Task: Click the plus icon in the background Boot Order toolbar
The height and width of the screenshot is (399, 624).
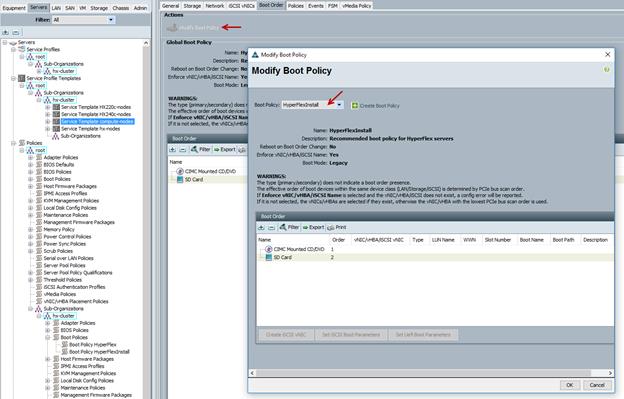Action: click(x=172, y=150)
